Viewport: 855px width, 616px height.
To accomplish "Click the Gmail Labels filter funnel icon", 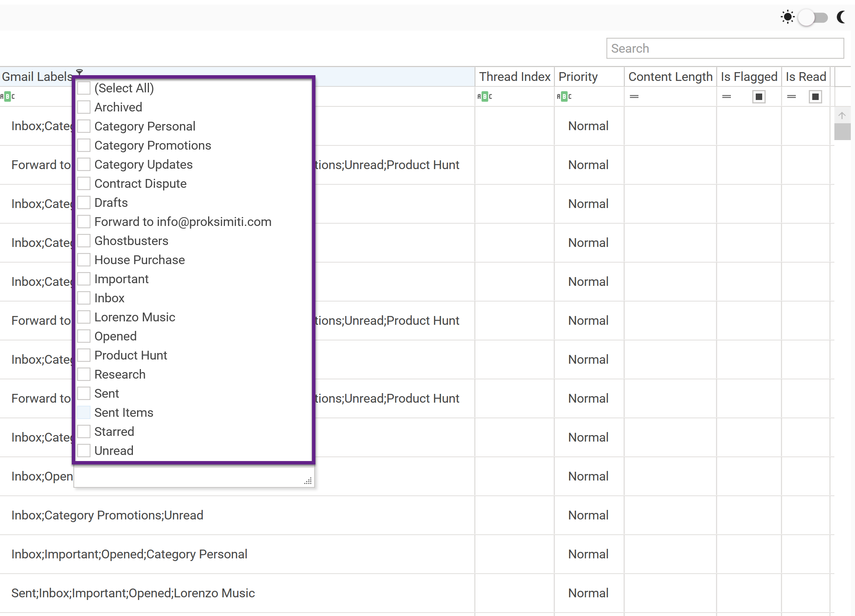I will coord(79,72).
